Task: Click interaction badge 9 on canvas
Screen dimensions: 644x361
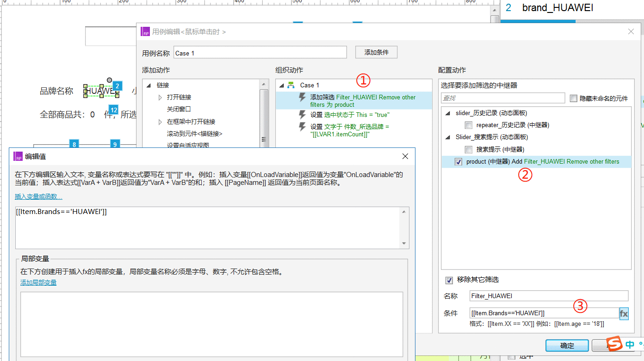Action: click(115, 144)
